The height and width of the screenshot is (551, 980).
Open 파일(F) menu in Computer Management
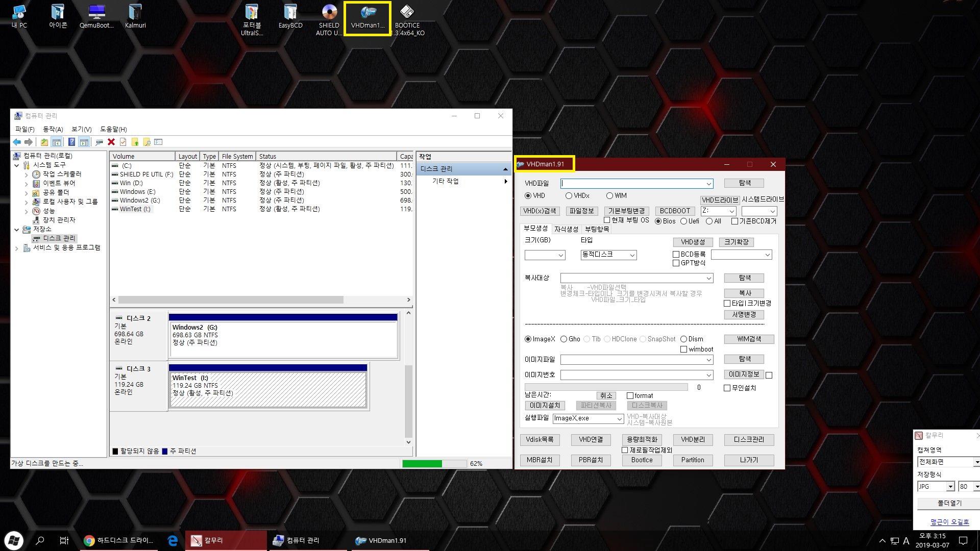click(x=24, y=129)
